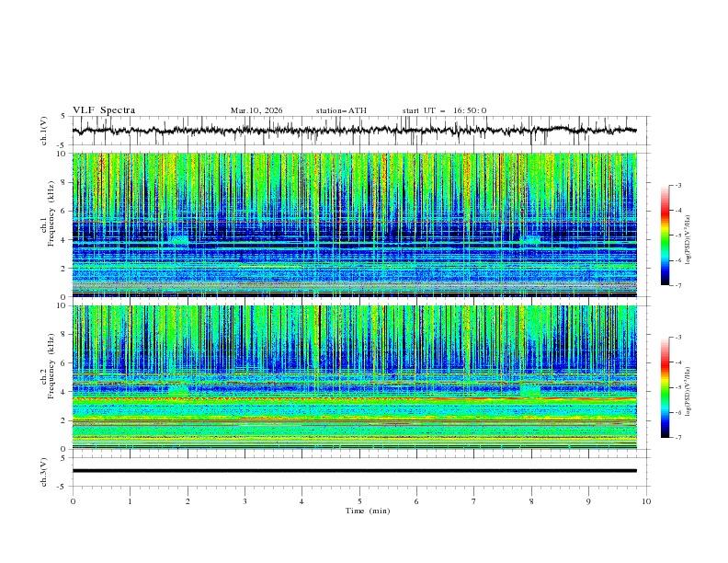The width and height of the screenshot is (728, 563).
Task: Click the ch.2 spectrogram color bar title "log(PSD)(V²/Hz)"
Action: click(x=688, y=392)
